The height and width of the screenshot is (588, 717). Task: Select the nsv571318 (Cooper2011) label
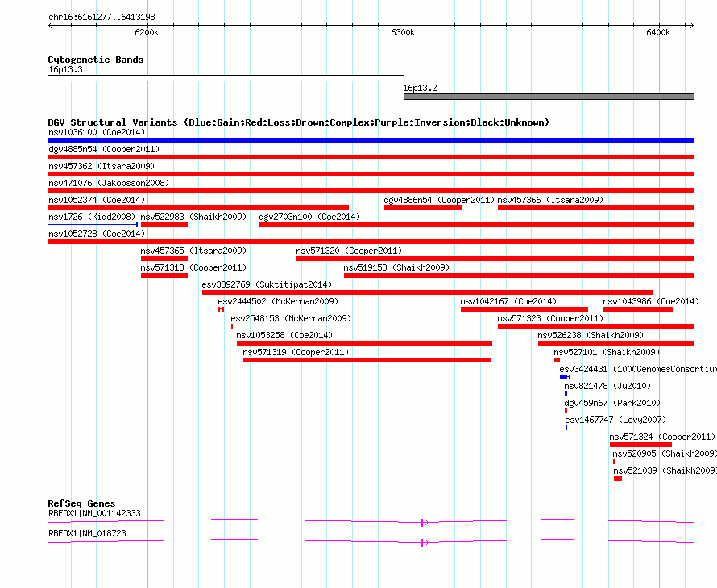(x=193, y=267)
